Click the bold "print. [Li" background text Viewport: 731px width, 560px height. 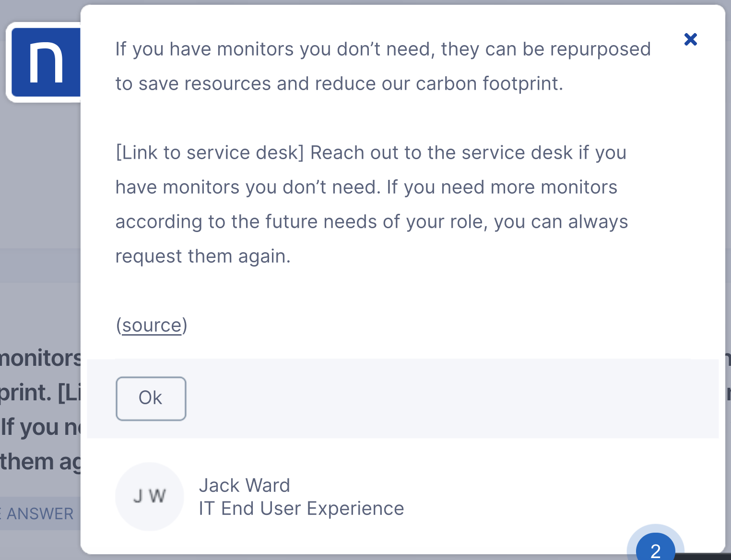(x=41, y=393)
